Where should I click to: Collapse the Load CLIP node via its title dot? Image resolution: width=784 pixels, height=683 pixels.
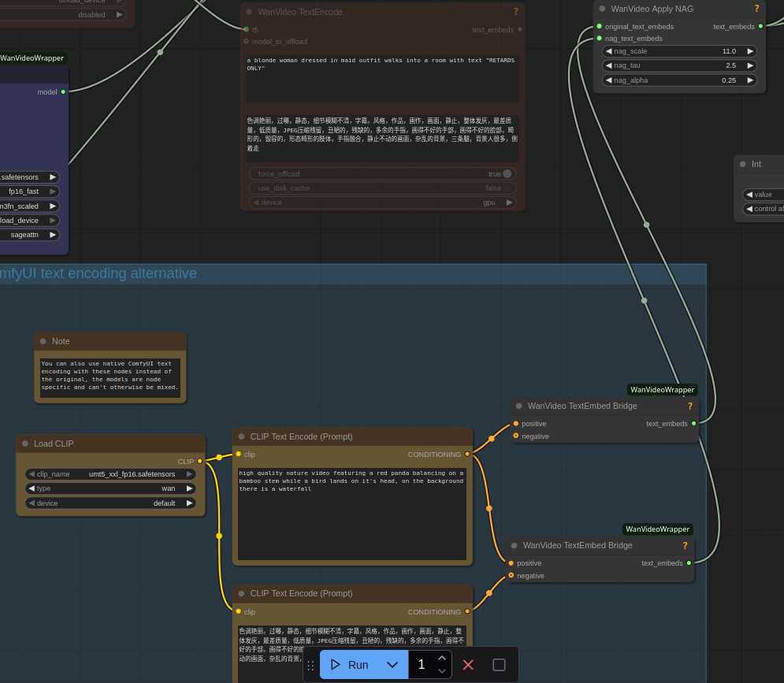pyautogui.click(x=25, y=444)
